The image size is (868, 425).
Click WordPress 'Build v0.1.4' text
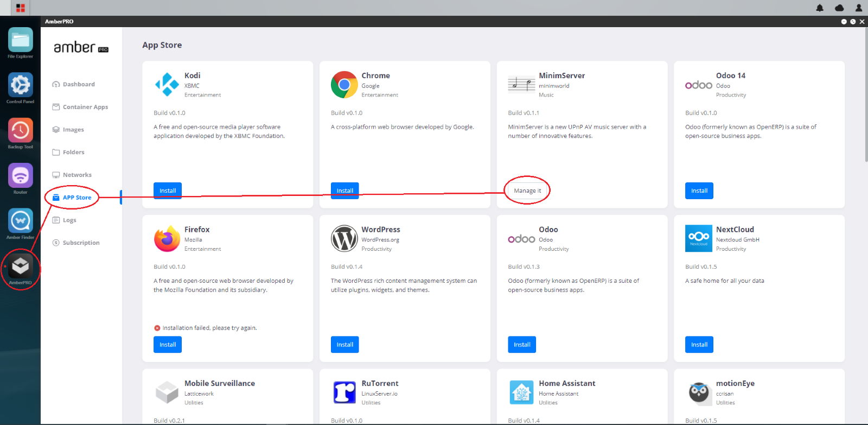(x=347, y=267)
